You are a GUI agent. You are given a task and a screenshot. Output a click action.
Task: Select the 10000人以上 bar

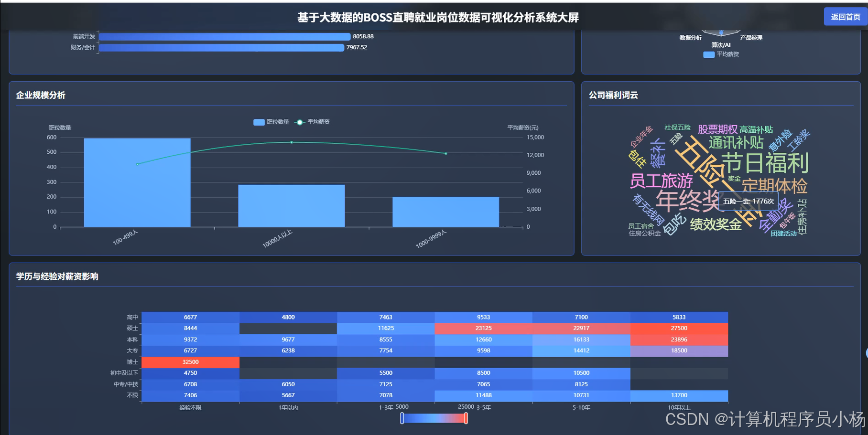[x=292, y=206]
